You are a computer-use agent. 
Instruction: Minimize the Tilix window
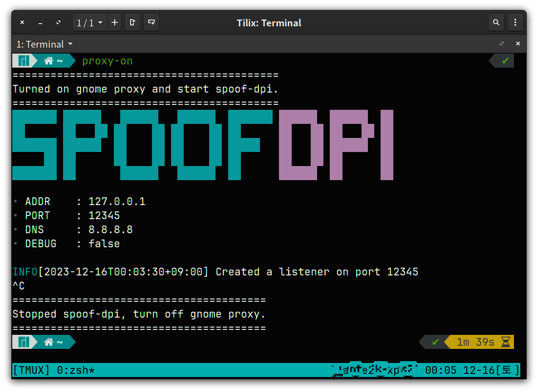pos(40,23)
